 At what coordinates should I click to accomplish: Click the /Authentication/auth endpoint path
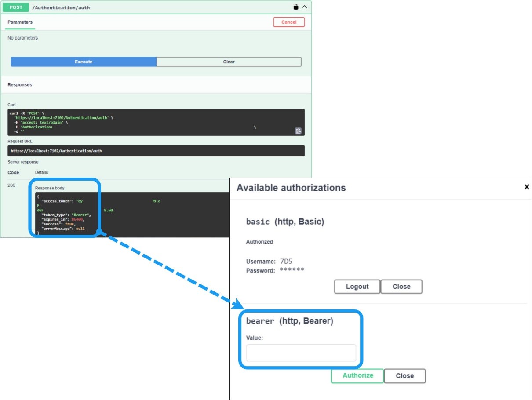point(61,8)
